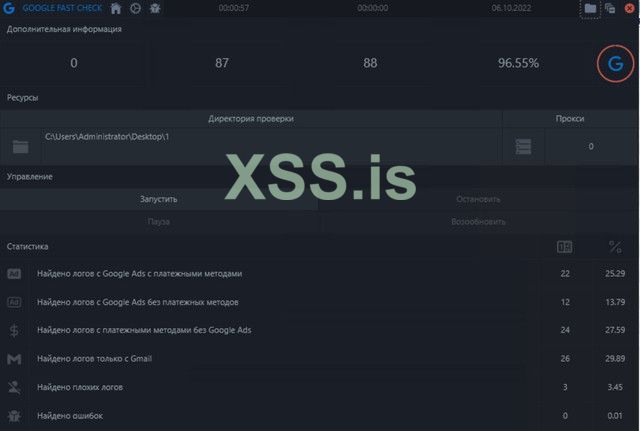640x431 pixels.
Task: Click the Прокси header
Action: pos(570,119)
